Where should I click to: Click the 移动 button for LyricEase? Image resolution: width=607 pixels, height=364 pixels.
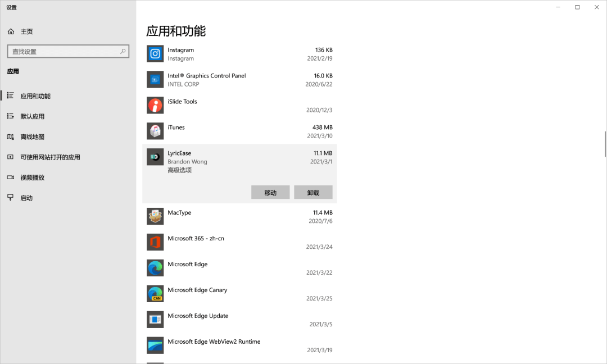[270, 192]
